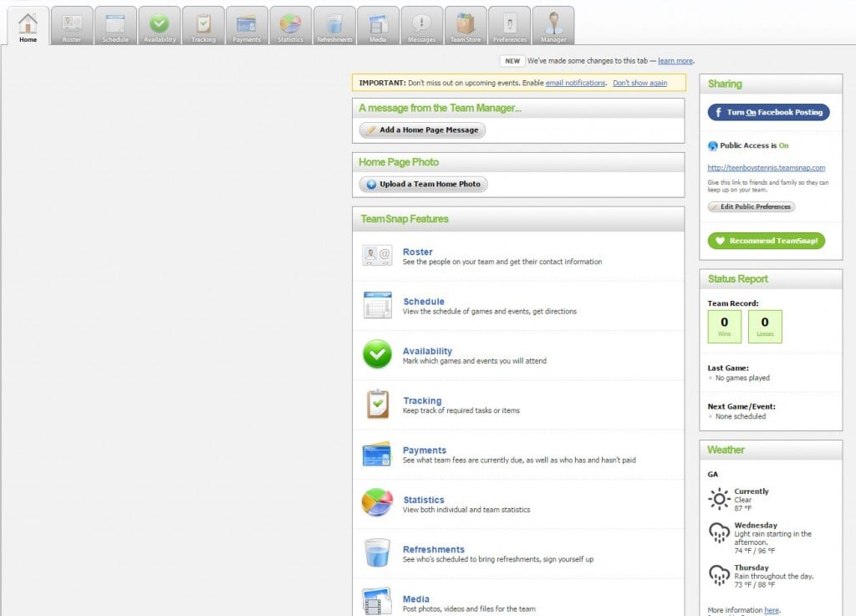856x616 pixels.
Task: Follow the learn more link
Action: pos(675,61)
